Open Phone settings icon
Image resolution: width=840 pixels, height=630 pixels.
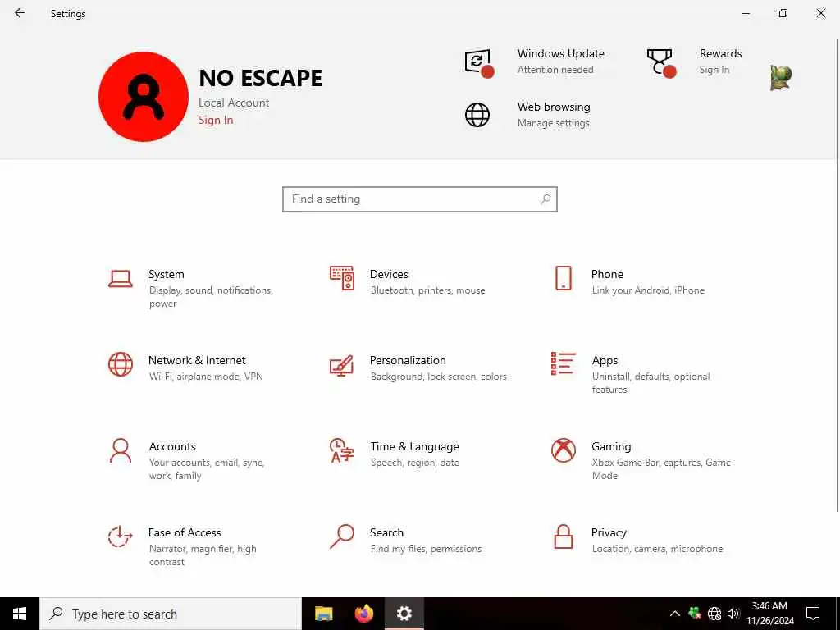click(563, 278)
